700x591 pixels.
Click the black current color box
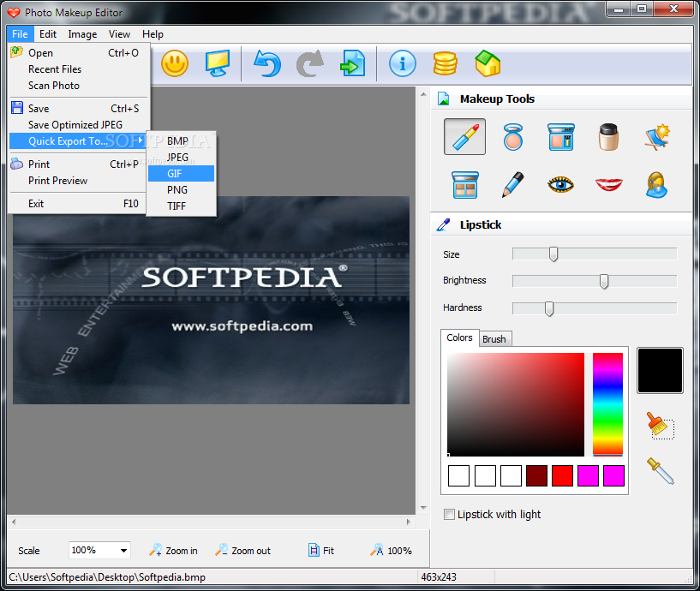[x=660, y=371]
